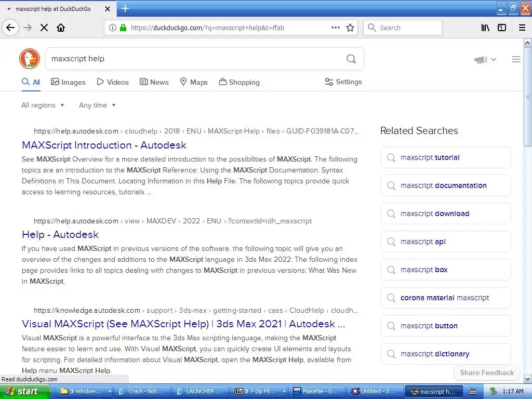Open the All regions dropdown

(43, 105)
